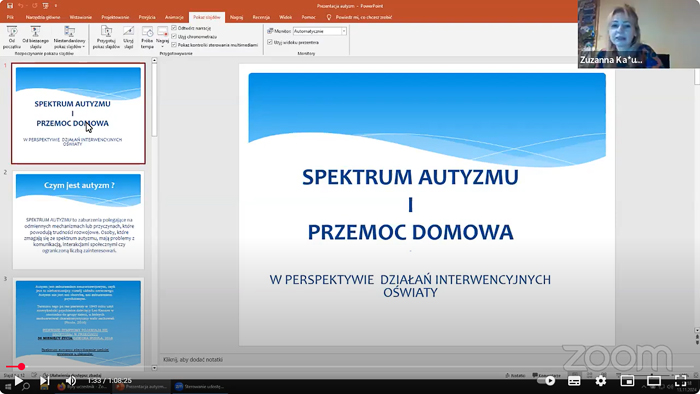The width and height of the screenshot is (700, 394).
Task: Uncheck Użyj chronometrażu option
Action: point(174,37)
